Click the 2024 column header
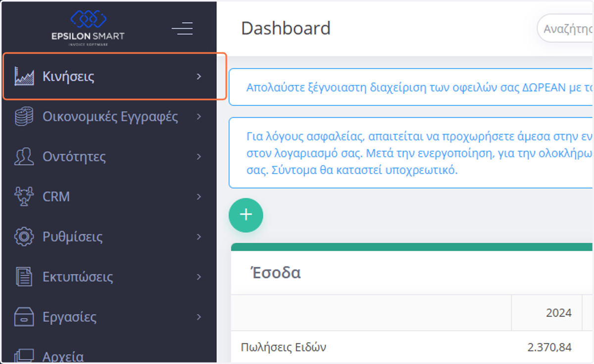This screenshot has height=364, width=594. [x=546, y=313]
